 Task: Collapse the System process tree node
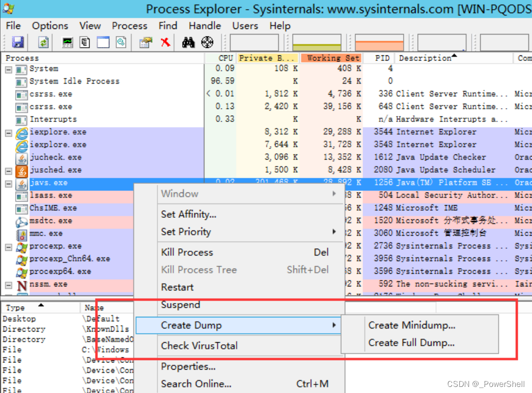click(9, 70)
